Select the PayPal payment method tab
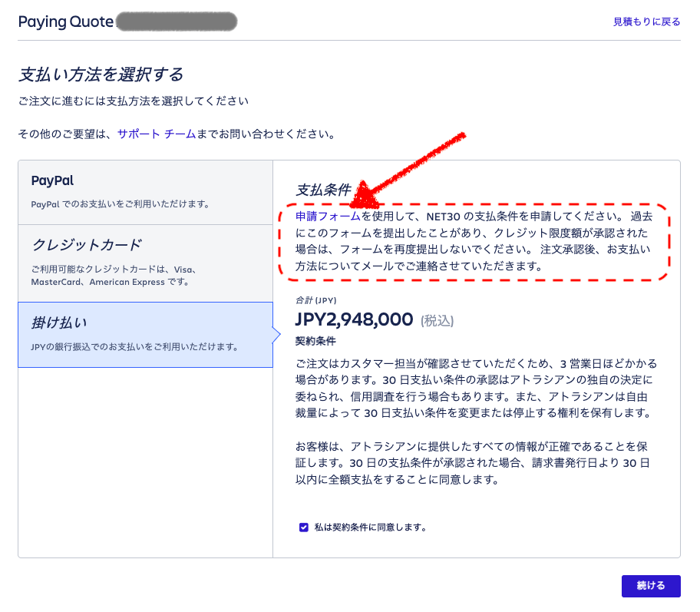 (145, 192)
